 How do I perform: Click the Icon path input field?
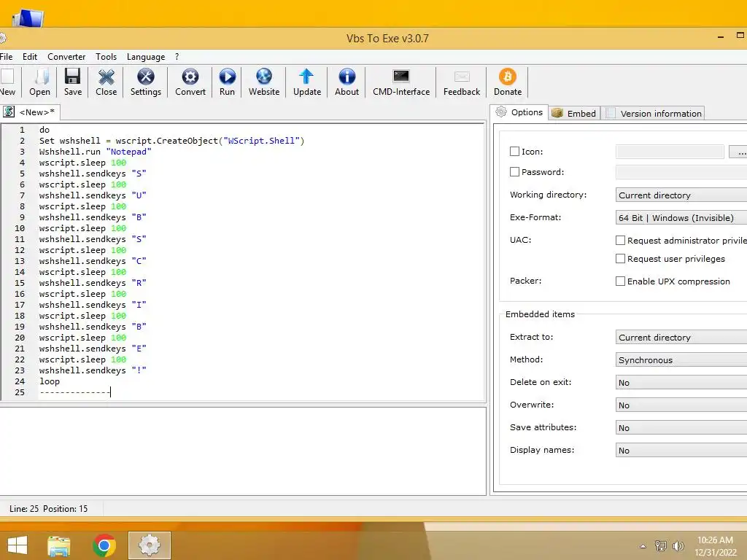pyautogui.click(x=670, y=152)
